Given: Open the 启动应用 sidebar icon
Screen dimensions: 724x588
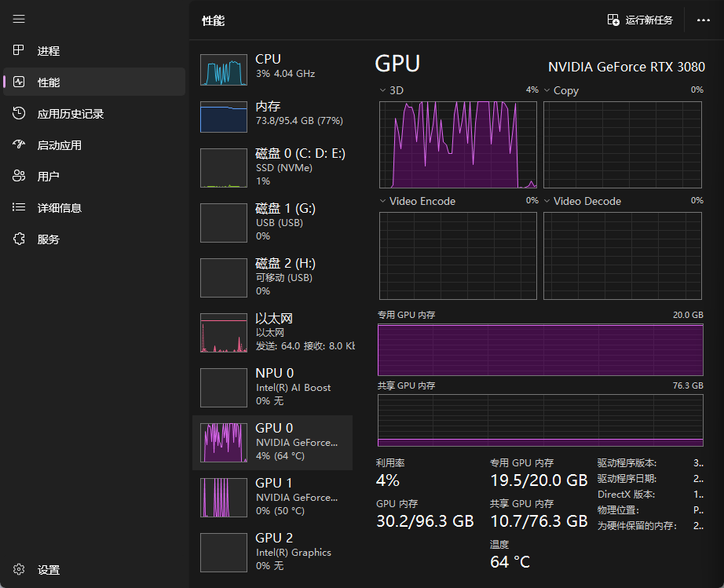Looking at the screenshot, I should (x=19, y=145).
